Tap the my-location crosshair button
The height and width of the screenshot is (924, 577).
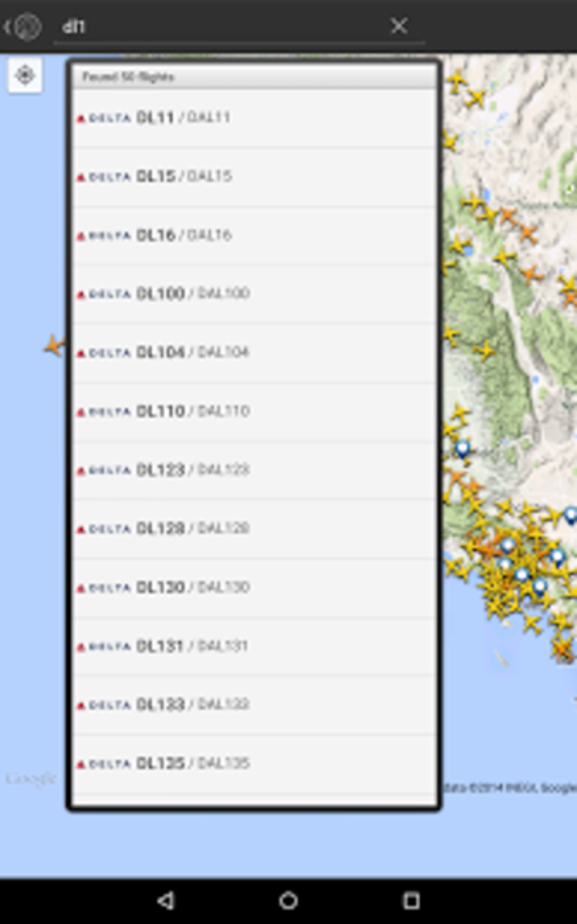point(25,75)
